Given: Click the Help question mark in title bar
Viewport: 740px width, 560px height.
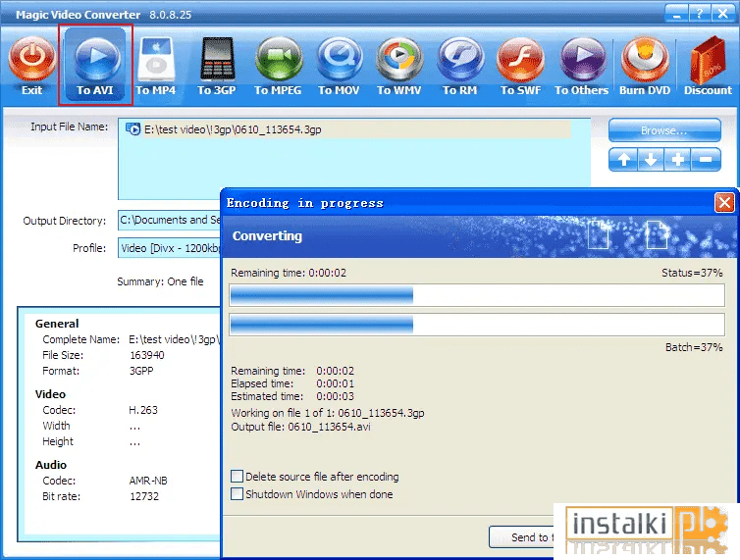Looking at the screenshot, I should tap(700, 14).
